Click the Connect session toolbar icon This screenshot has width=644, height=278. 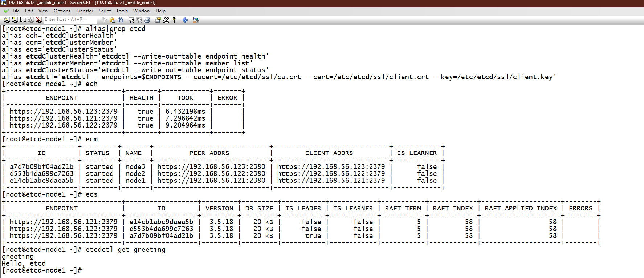tap(7, 20)
